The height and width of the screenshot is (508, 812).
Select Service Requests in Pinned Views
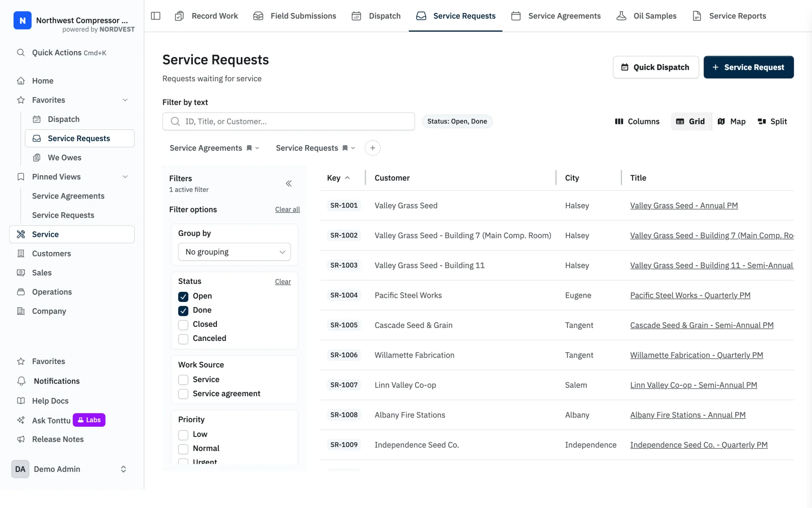click(x=63, y=215)
